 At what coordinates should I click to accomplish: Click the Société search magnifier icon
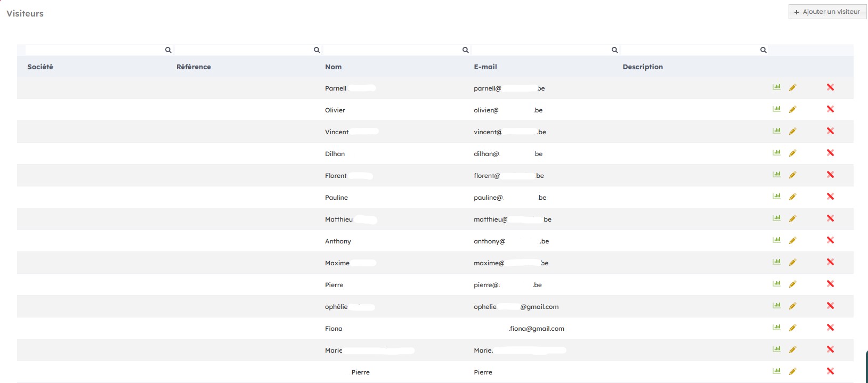click(x=168, y=50)
